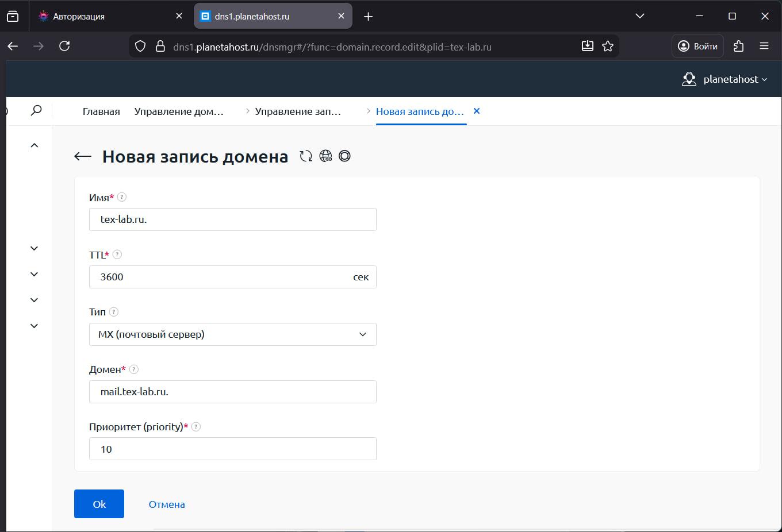The width and height of the screenshot is (782, 532).
Task: Open the help icon next to Приоритет label
Action: pyautogui.click(x=195, y=427)
